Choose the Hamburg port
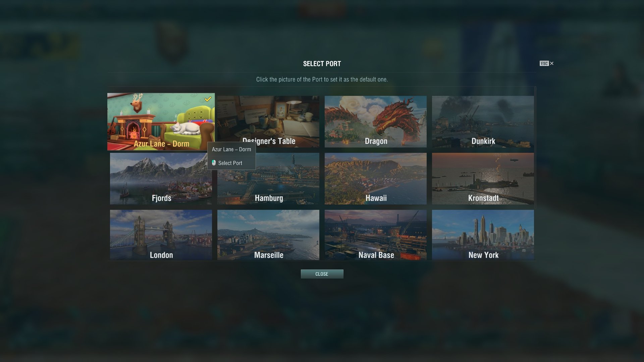The image size is (644, 362). tap(268, 179)
